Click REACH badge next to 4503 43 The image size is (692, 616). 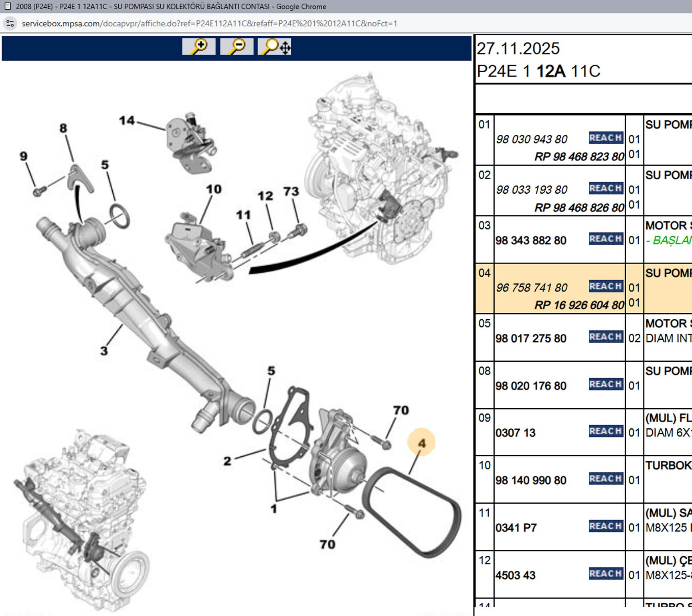tap(605, 574)
